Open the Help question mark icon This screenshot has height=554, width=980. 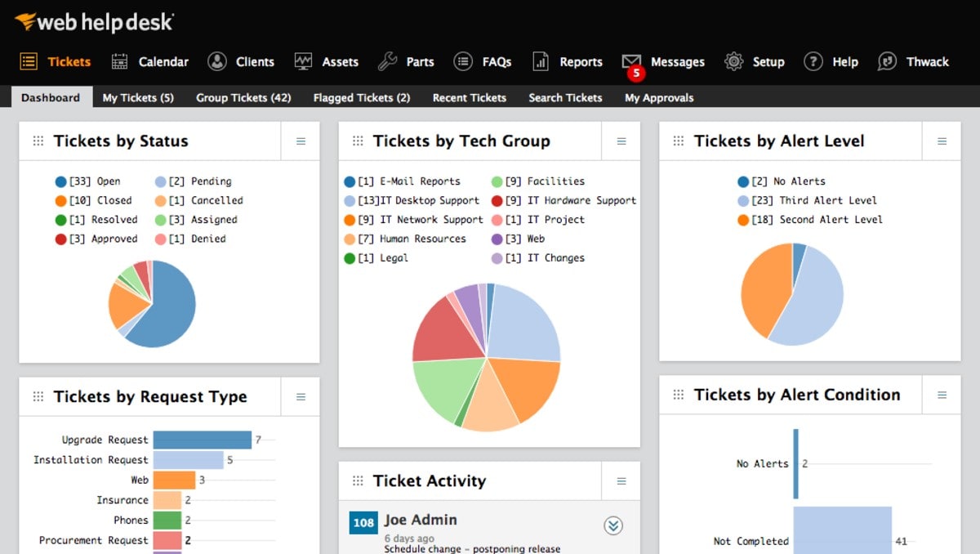click(x=813, y=61)
